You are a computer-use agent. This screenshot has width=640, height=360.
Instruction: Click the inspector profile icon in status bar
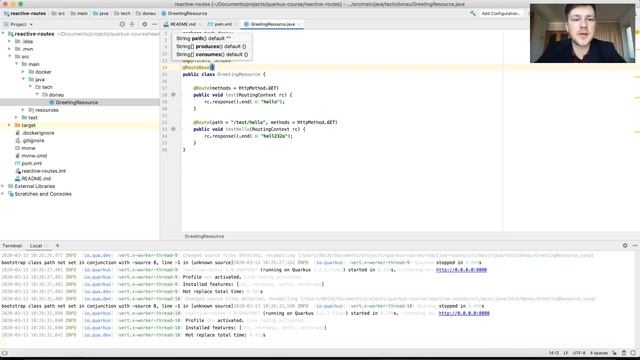624,353
